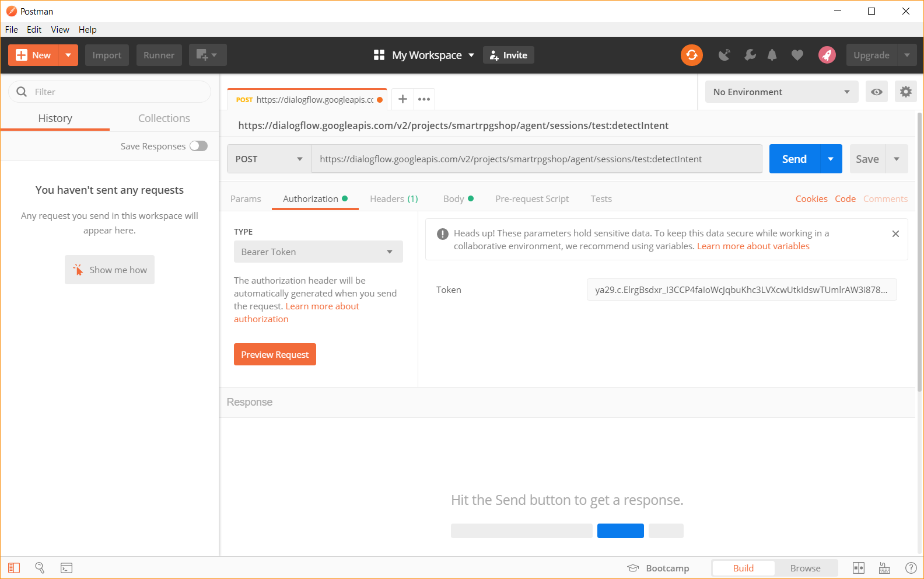
Task: Click the Filter search field
Action: [110, 92]
